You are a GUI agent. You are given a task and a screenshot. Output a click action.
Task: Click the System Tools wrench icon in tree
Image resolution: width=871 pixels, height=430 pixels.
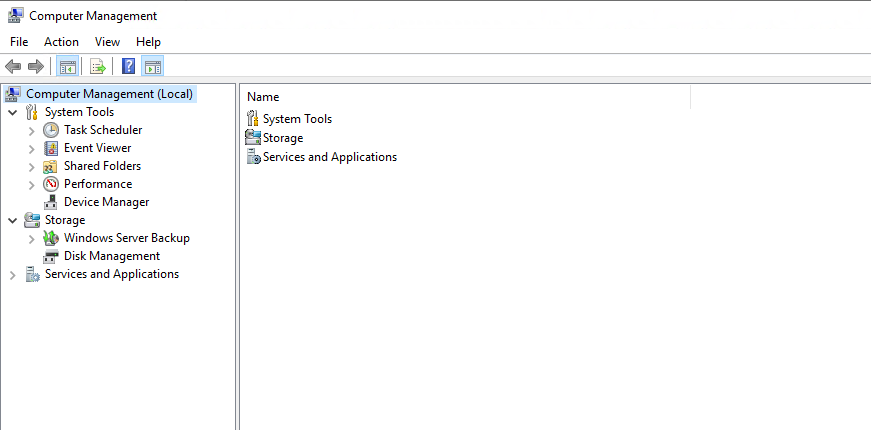point(32,112)
